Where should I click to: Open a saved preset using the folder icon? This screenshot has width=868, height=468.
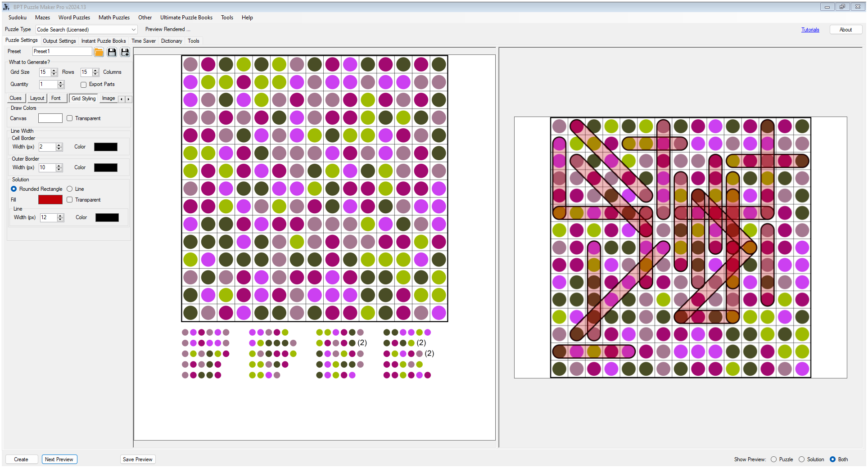coord(99,52)
